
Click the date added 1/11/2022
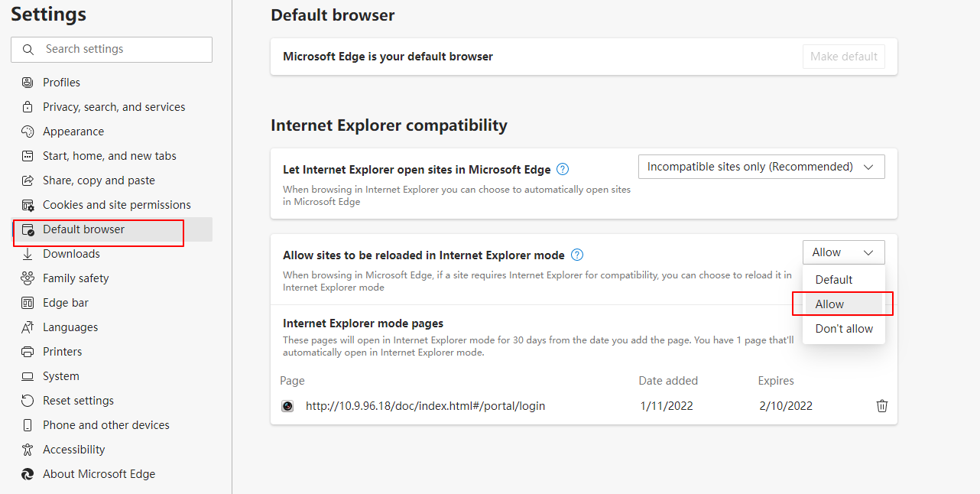[667, 406]
